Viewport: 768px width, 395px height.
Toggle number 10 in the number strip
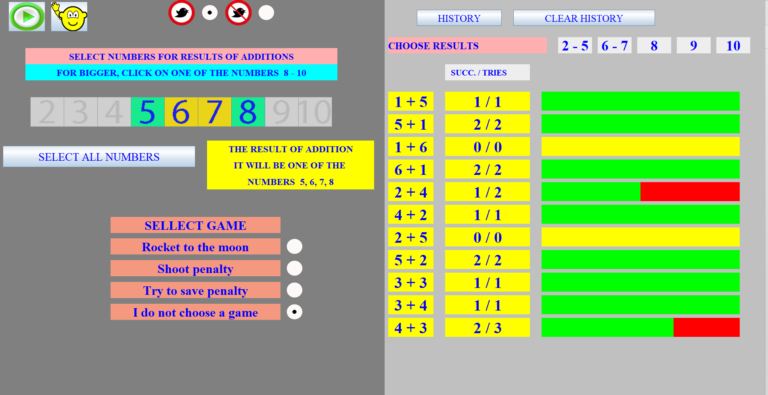(315, 112)
